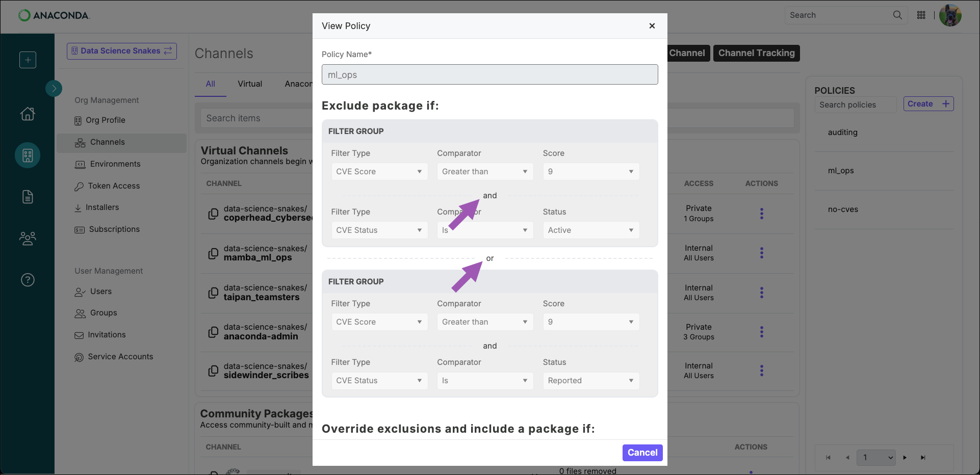Image resolution: width=980 pixels, height=475 pixels.
Task: Open the user profile avatar
Action: click(x=950, y=15)
